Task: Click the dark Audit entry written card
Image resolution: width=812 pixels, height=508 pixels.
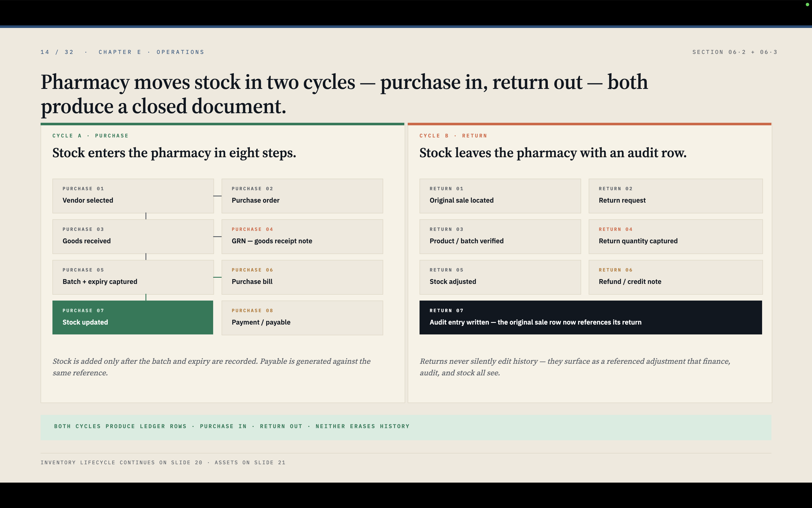Action: click(x=591, y=317)
